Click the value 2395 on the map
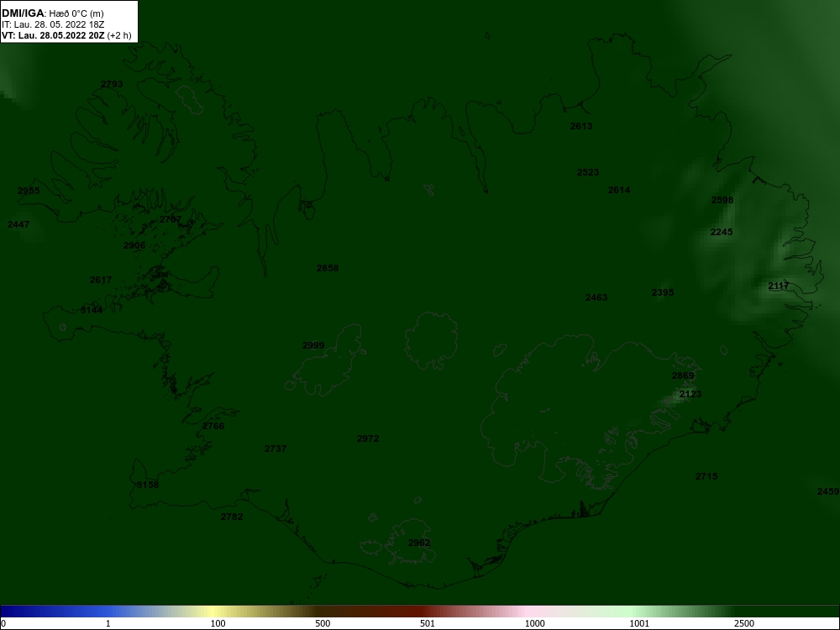This screenshot has width=840, height=630. (663, 292)
